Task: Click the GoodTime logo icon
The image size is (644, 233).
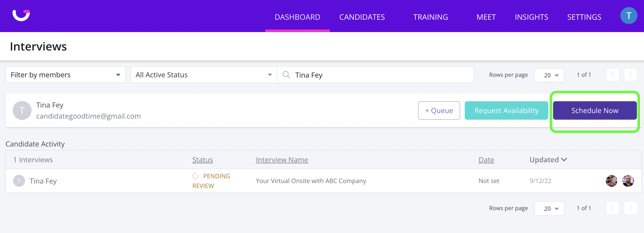Action: [21, 15]
